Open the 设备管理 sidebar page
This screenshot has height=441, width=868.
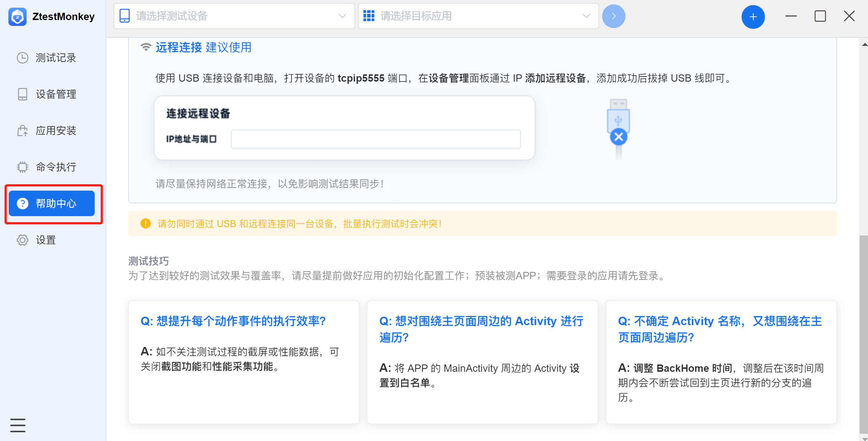tap(52, 94)
